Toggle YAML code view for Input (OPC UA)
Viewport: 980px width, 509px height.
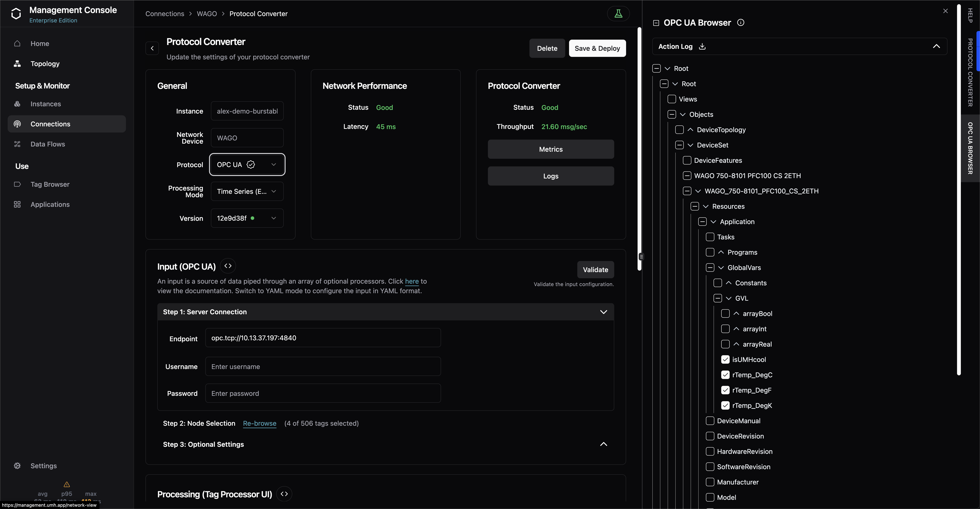tap(228, 266)
